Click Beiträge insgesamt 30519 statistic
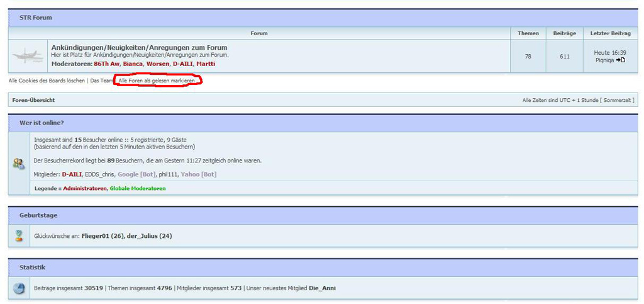The width and height of the screenshot is (644, 304). (x=69, y=288)
